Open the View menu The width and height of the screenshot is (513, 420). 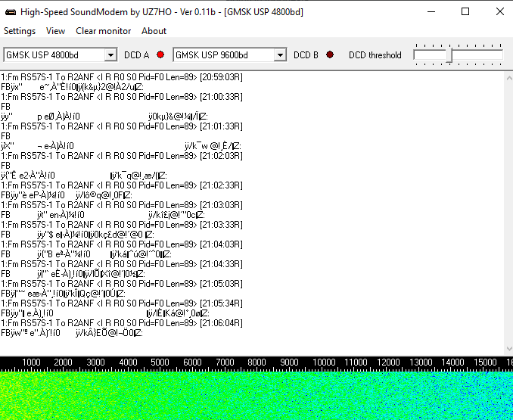point(55,31)
